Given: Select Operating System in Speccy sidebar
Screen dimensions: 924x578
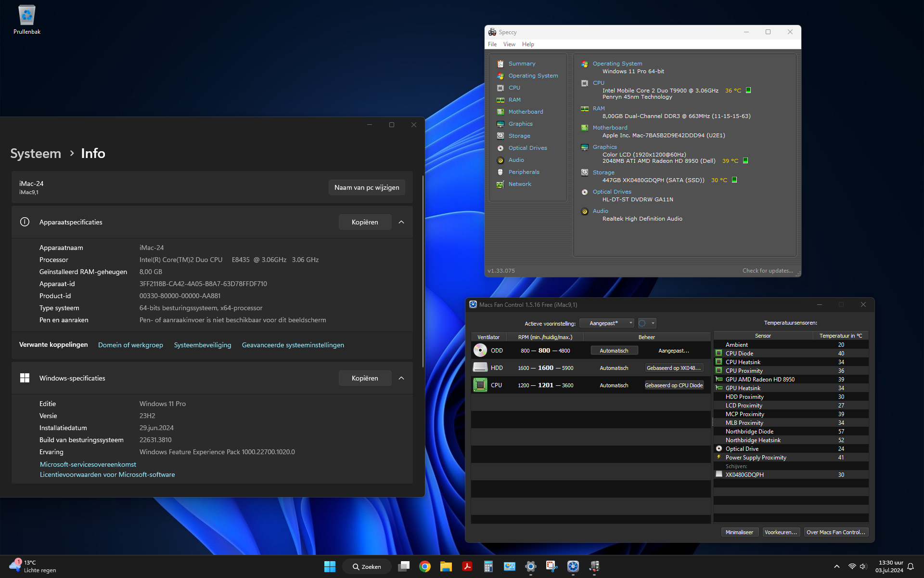Looking at the screenshot, I should (x=533, y=76).
